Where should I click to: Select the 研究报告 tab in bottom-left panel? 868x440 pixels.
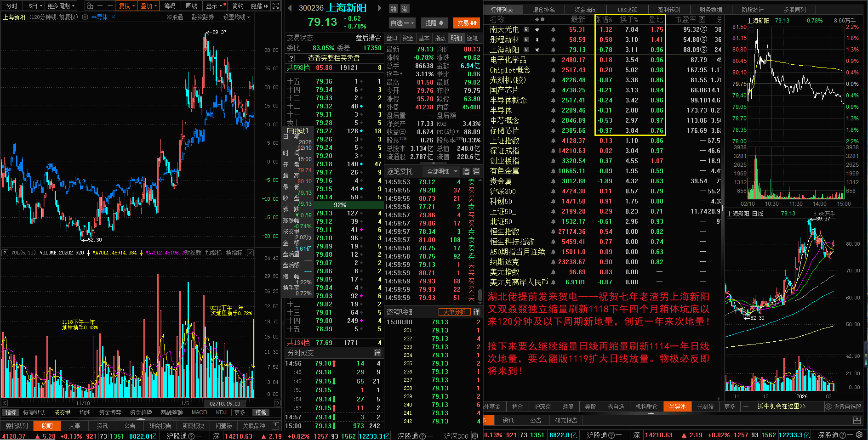pyautogui.click(x=160, y=426)
